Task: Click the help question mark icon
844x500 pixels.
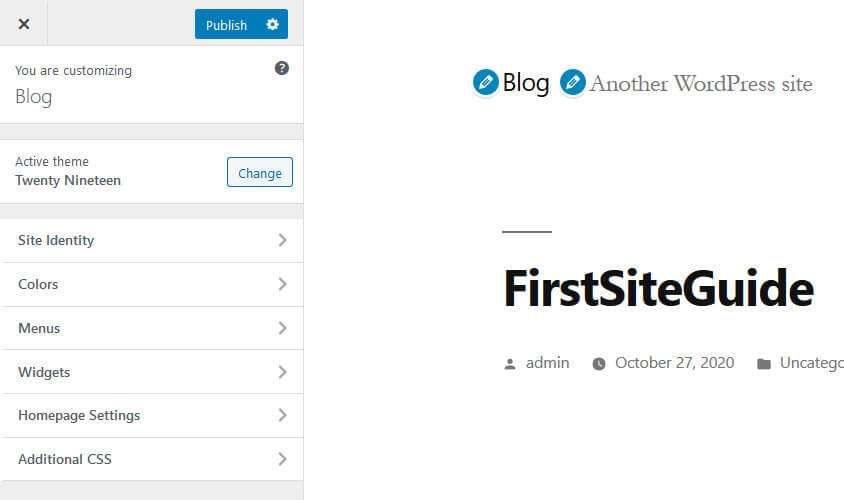Action: (x=282, y=68)
